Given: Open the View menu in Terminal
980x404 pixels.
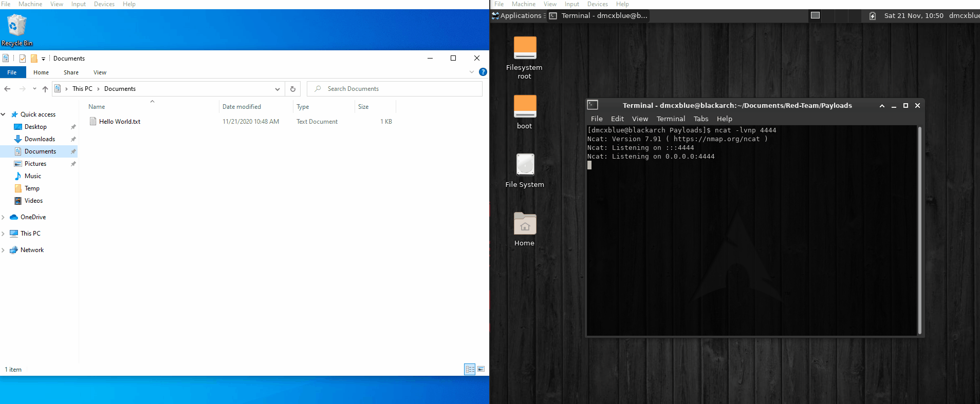Looking at the screenshot, I should pyautogui.click(x=640, y=119).
